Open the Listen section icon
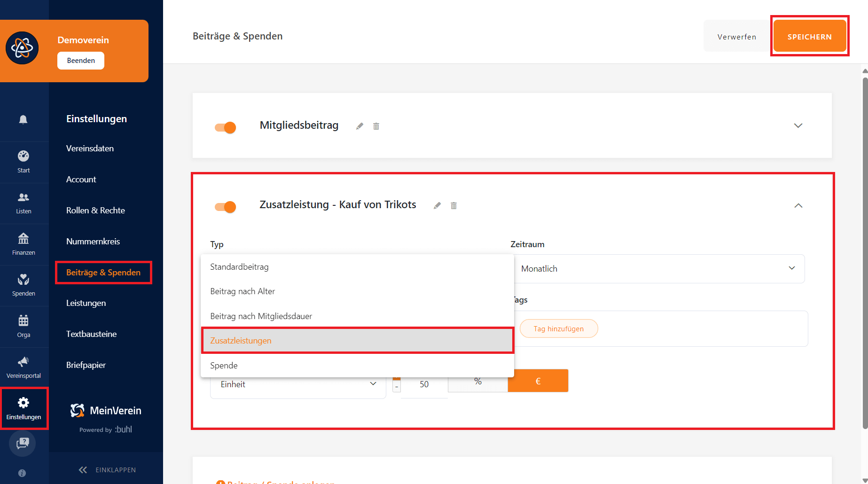The height and width of the screenshot is (484, 868). click(23, 197)
